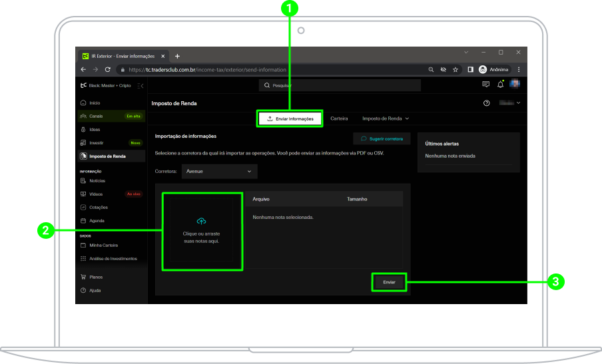The height and width of the screenshot is (364, 602).
Task: Open Canais in the sidebar
Action: 111,116
